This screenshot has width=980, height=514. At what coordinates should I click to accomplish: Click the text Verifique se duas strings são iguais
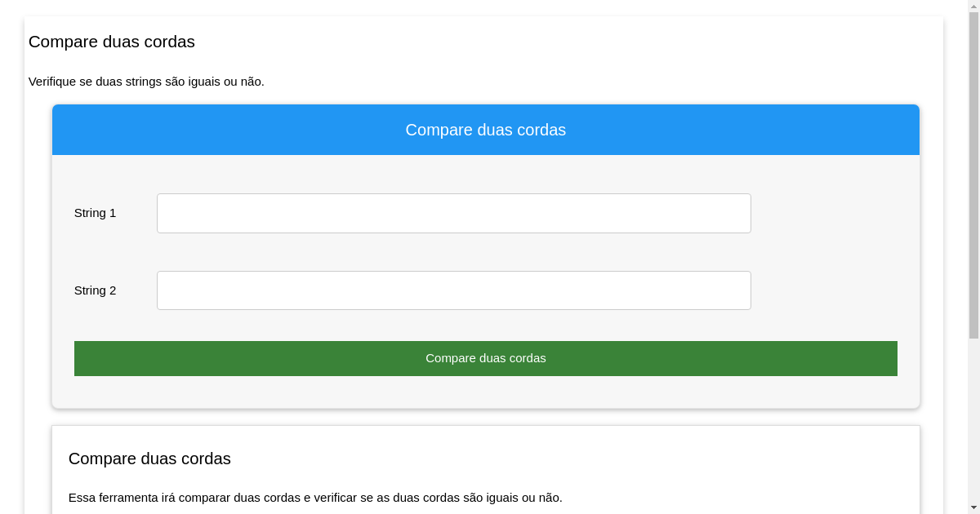[x=146, y=82]
